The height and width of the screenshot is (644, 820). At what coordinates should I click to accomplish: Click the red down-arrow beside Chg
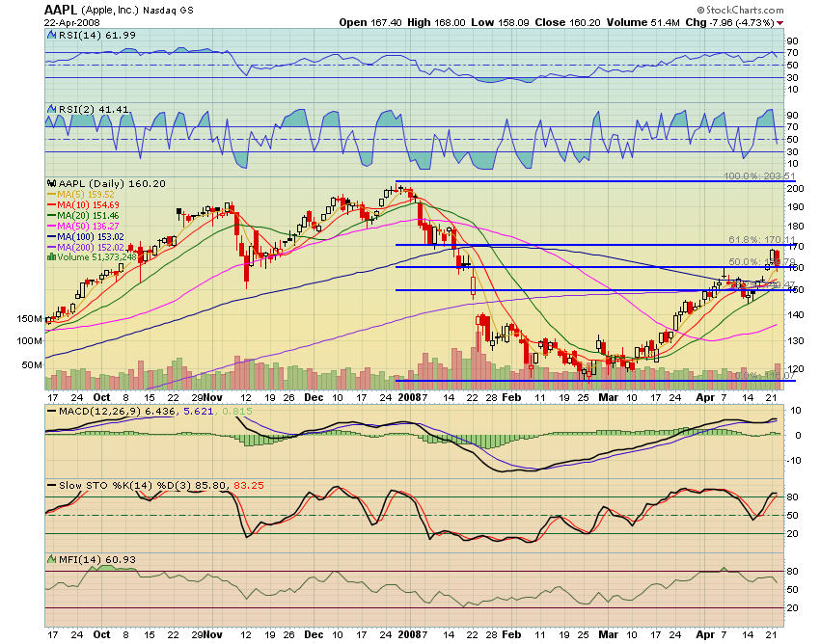tap(780, 23)
